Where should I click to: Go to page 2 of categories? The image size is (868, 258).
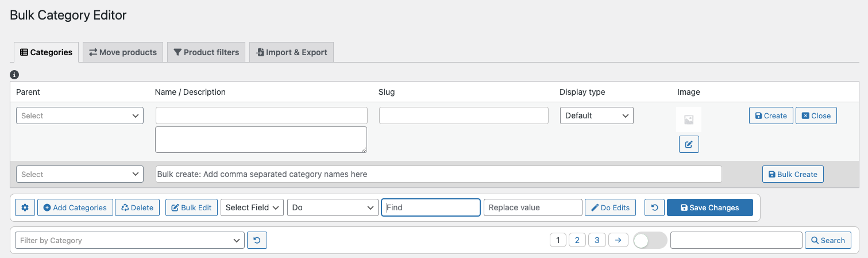click(x=577, y=240)
